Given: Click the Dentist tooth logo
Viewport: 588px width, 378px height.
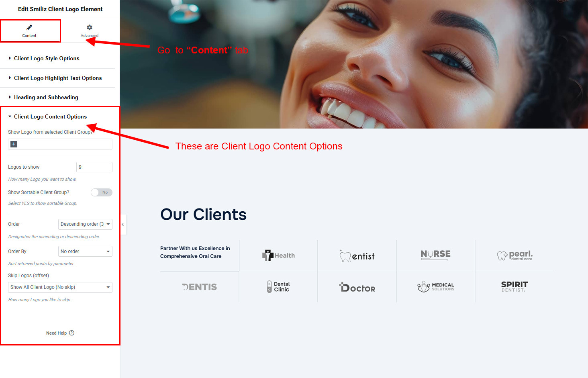Looking at the screenshot, I should [x=357, y=255].
